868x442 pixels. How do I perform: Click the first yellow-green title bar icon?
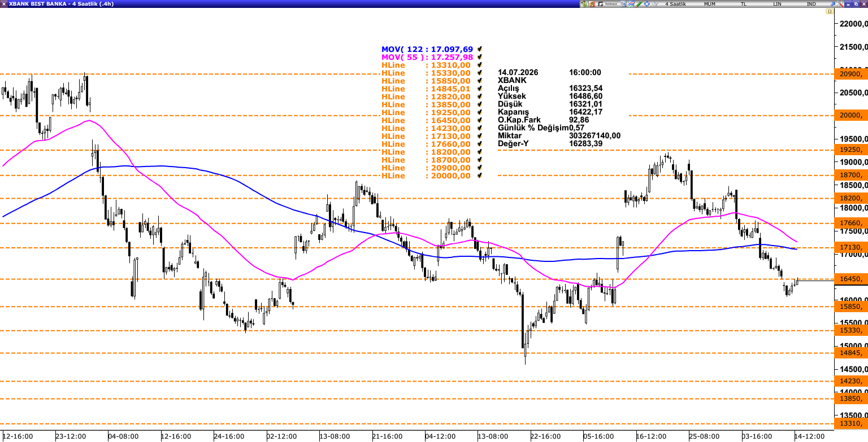tap(584, 4)
